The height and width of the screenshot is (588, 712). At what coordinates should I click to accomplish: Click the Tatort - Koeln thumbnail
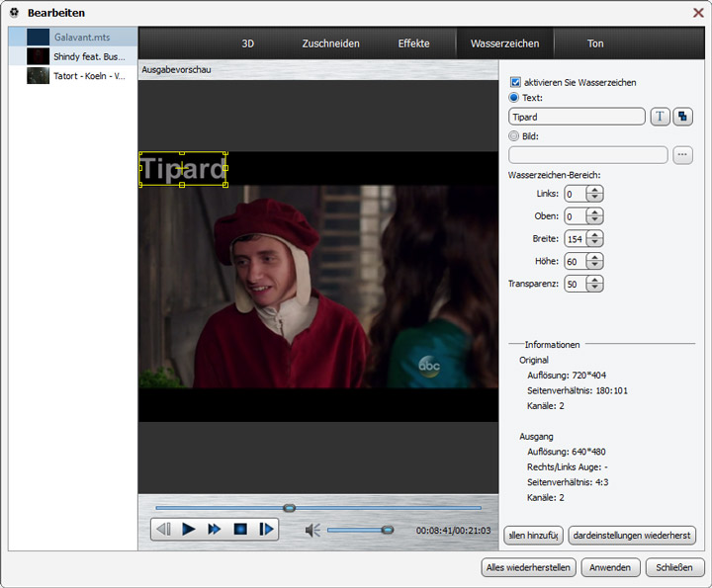tap(39, 75)
